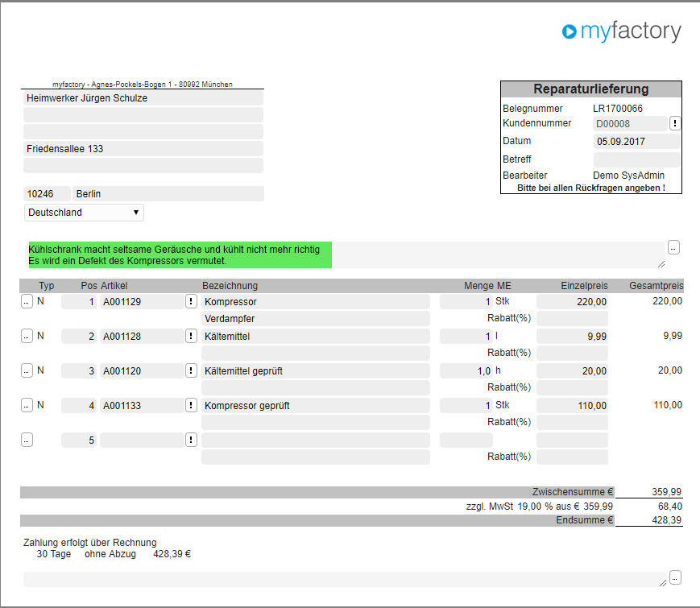Open ellipsis button for position 3 row
The height and width of the screenshot is (608, 700).
27,370
